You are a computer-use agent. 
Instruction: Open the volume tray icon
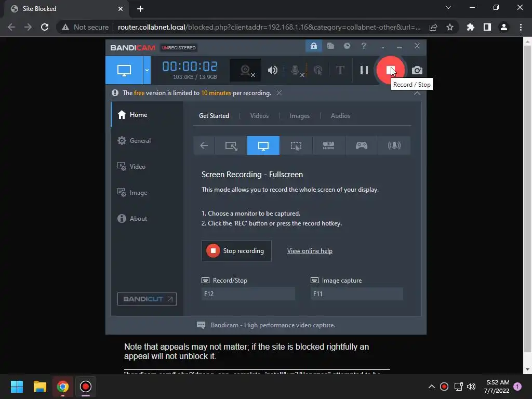(x=471, y=387)
